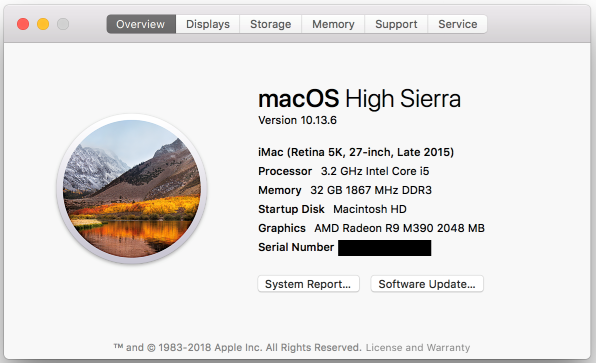
Task: Click the blacked-out serial number field
Action: (x=385, y=248)
